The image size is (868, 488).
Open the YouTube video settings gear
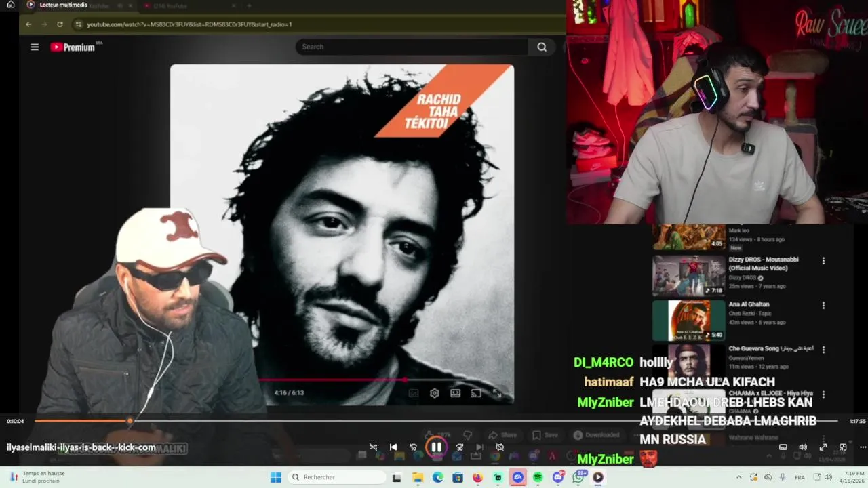(x=435, y=393)
